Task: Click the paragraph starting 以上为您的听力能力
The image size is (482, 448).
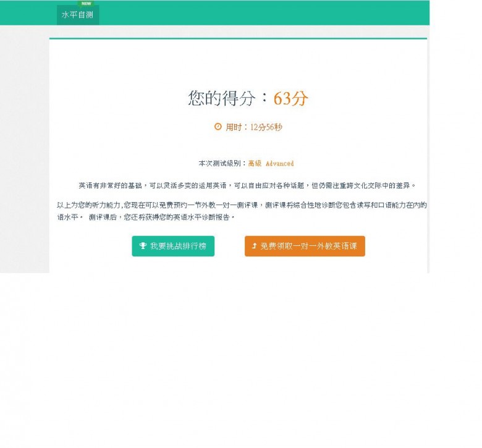Action: (242, 211)
